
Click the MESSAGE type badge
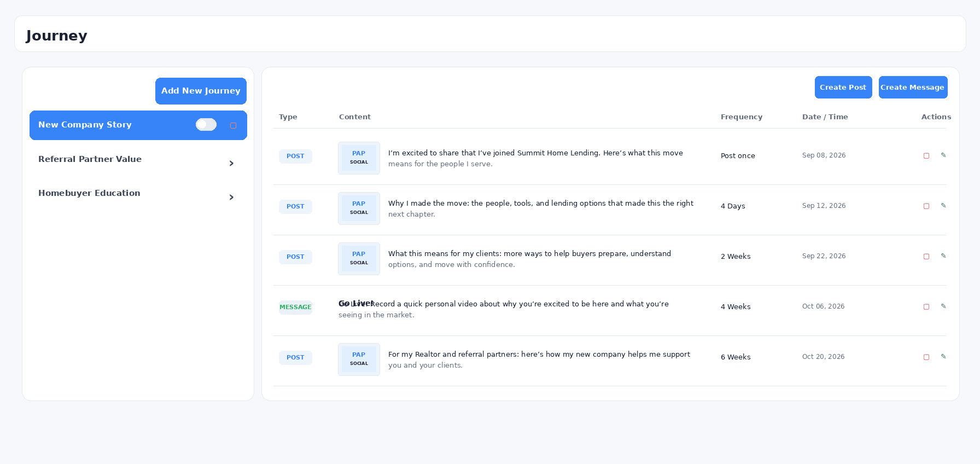pyautogui.click(x=295, y=308)
